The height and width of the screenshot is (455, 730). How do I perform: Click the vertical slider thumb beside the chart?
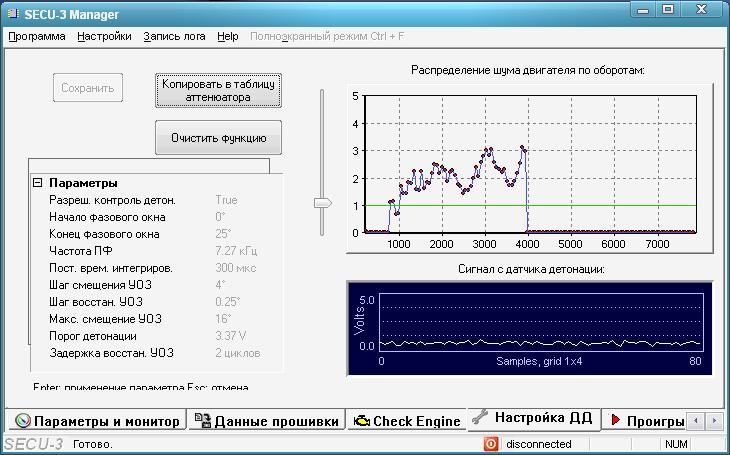tap(322, 202)
